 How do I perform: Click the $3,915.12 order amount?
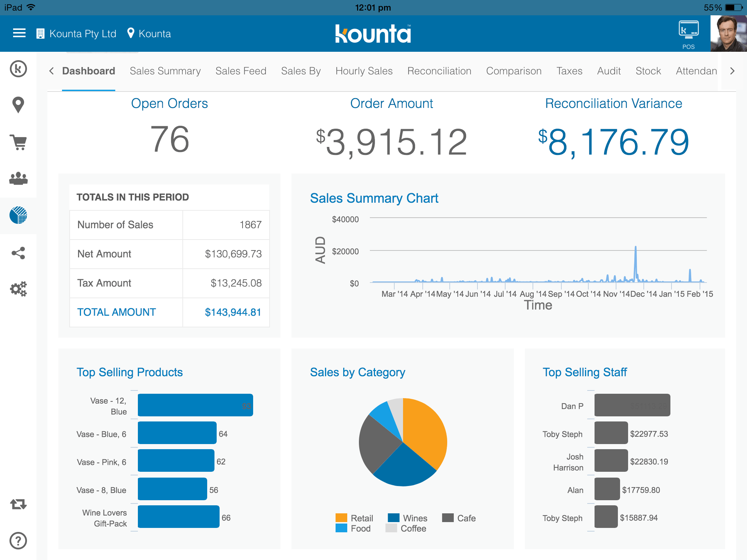coord(392,142)
